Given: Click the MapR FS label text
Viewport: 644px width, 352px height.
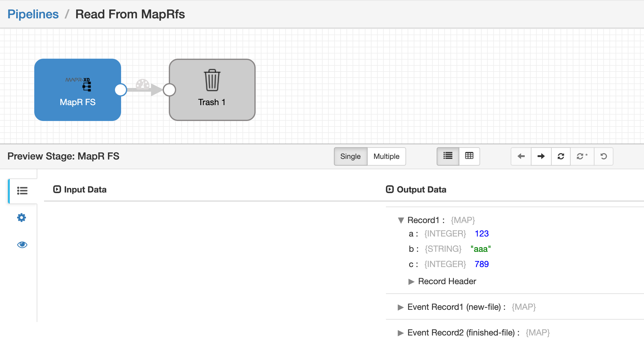Looking at the screenshot, I should pos(78,102).
